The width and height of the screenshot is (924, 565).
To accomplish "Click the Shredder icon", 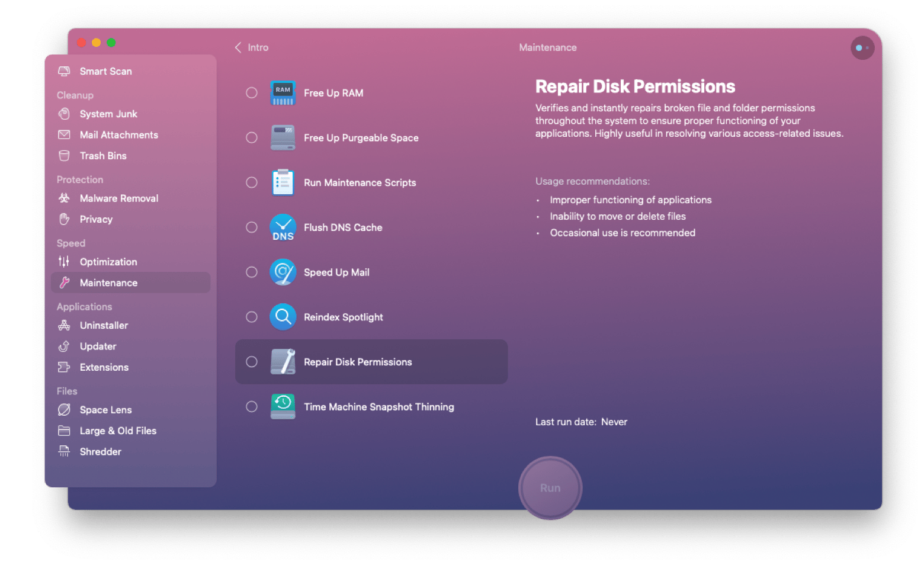I will pyautogui.click(x=64, y=451).
